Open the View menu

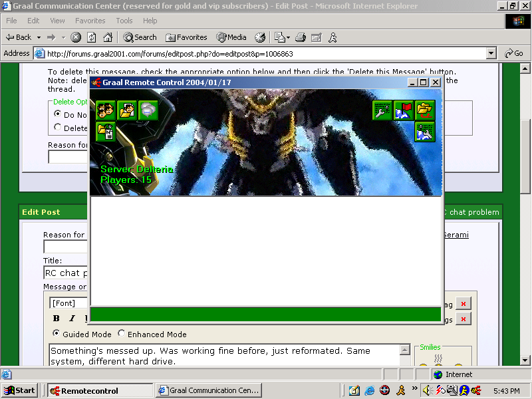[57, 21]
